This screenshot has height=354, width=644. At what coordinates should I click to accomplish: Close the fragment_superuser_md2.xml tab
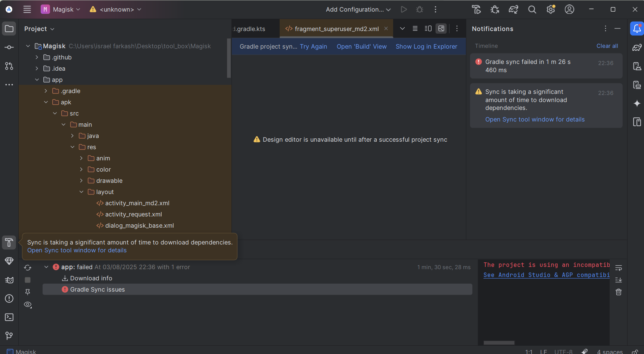(386, 28)
